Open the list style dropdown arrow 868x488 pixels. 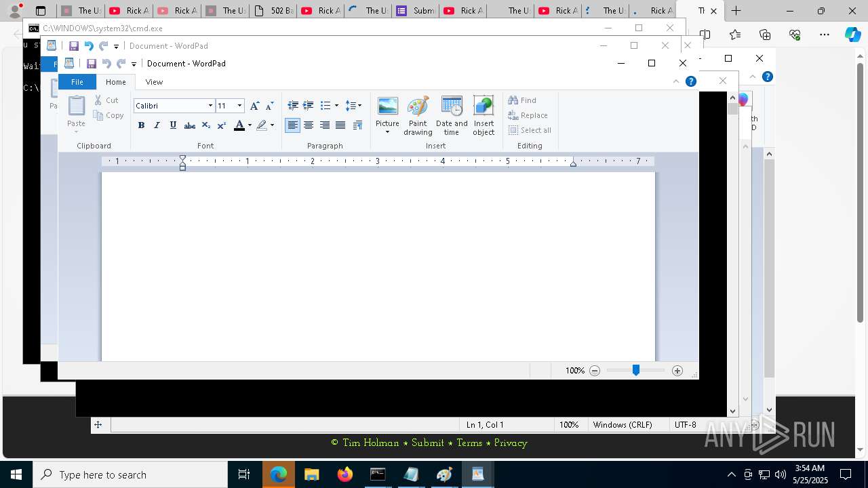tap(336, 106)
